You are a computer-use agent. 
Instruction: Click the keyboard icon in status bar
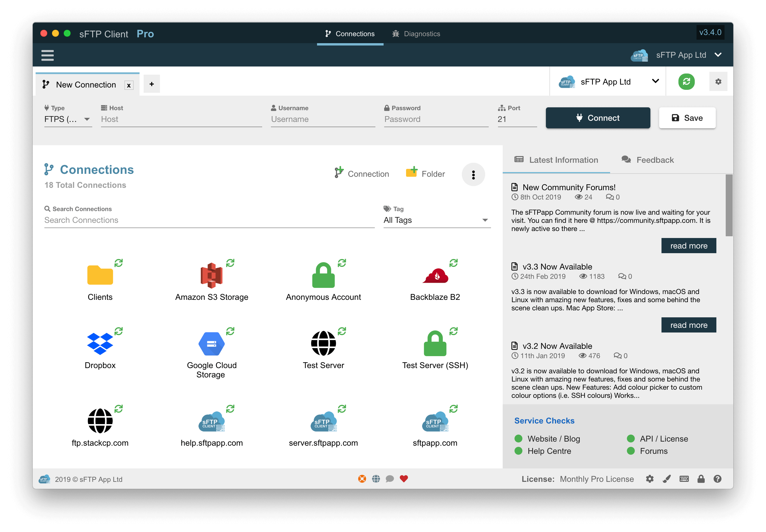[x=684, y=479]
